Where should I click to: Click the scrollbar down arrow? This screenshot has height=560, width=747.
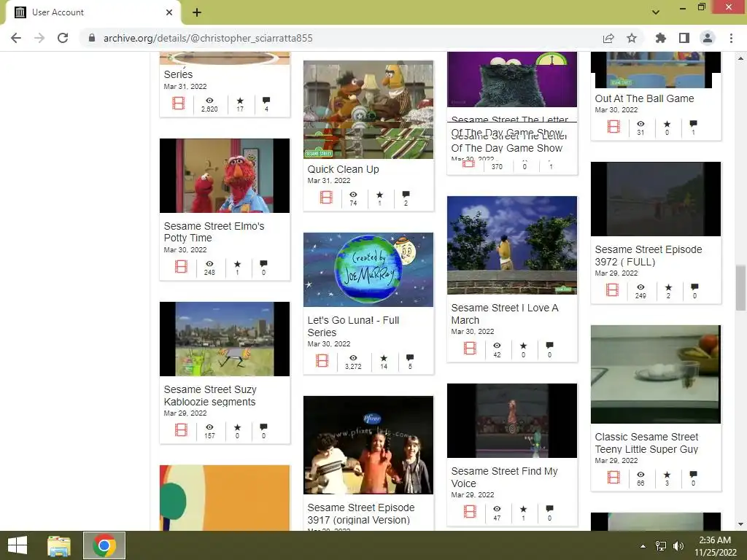740,524
